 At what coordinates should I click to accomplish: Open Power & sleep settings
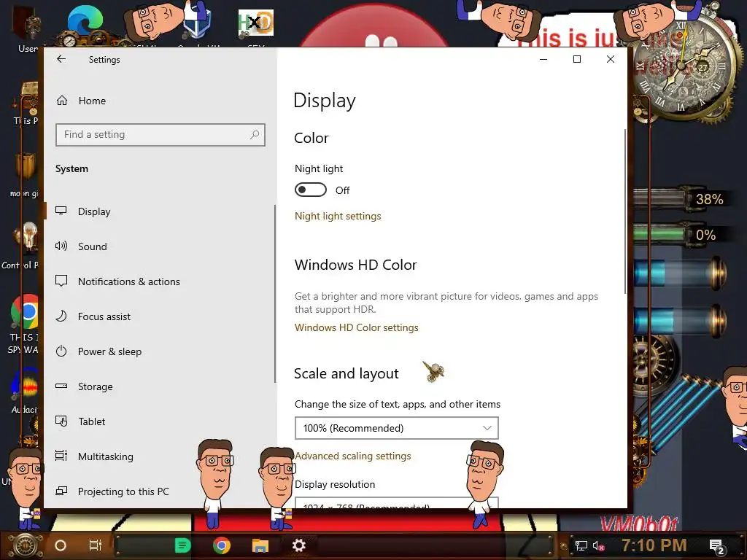click(109, 351)
